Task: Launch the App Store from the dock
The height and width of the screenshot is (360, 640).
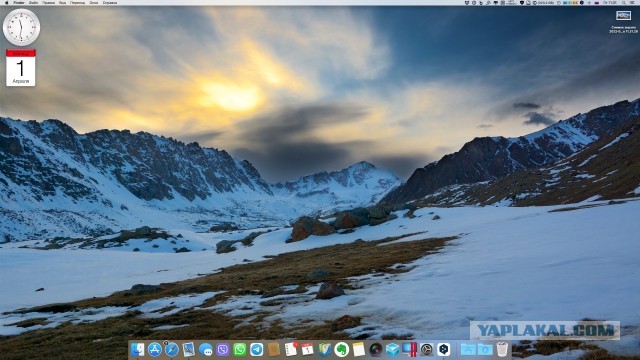Action: click(x=155, y=349)
